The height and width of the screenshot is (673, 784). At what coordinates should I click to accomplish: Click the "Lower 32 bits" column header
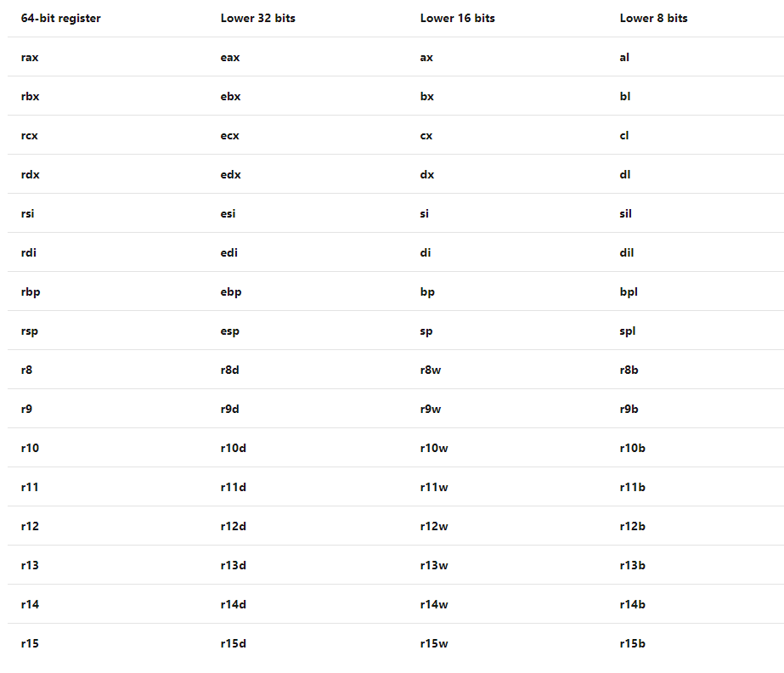click(257, 18)
